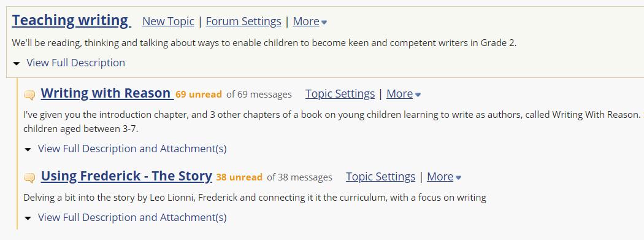The image size is (644, 240).
Task: Click the triangle arrow next to the forum's View Full Description
Action: (17, 64)
